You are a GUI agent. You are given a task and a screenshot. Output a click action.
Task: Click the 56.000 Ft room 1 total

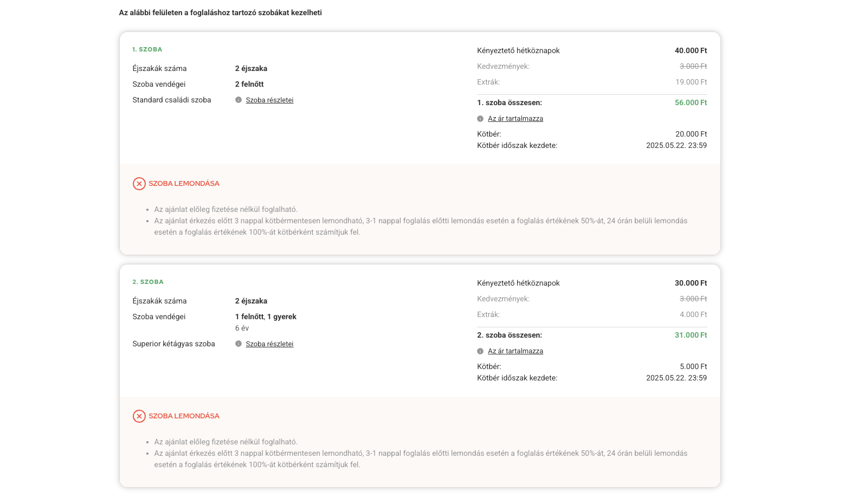point(691,102)
